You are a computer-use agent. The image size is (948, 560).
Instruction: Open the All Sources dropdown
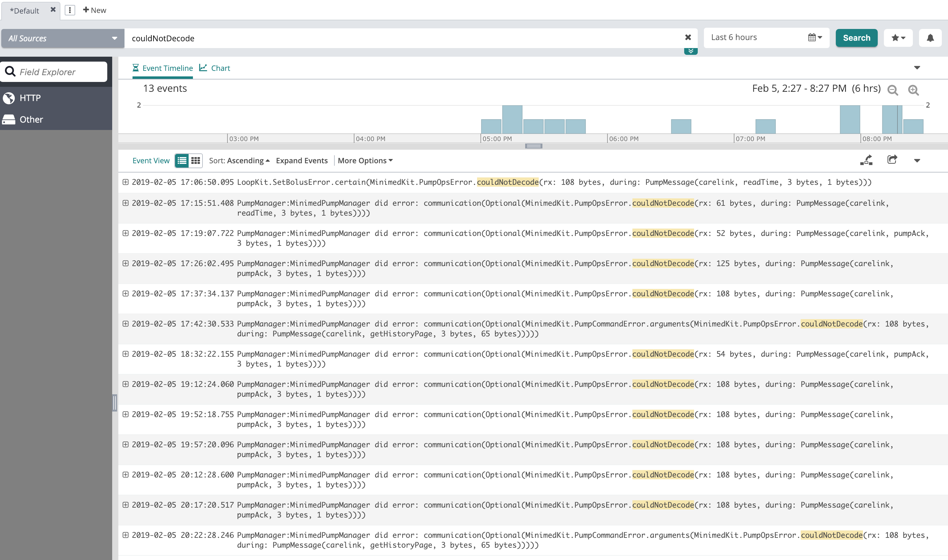(x=63, y=39)
